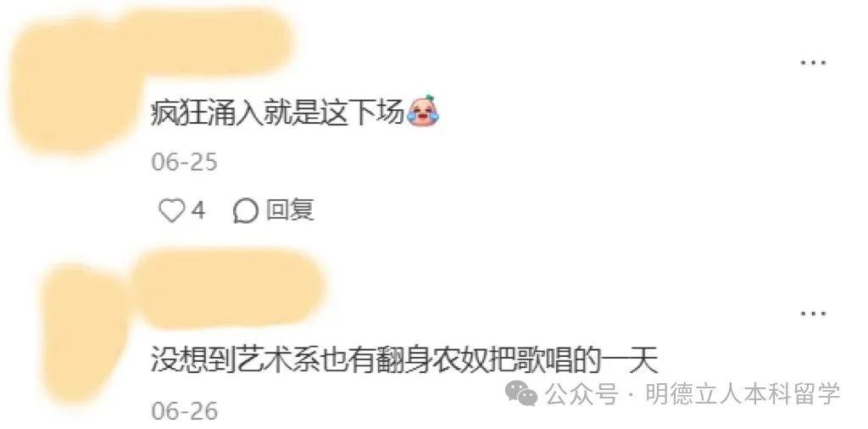This screenshot has width=868, height=429.
Task: Open the second commenter's blurred avatar
Action: point(87,332)
